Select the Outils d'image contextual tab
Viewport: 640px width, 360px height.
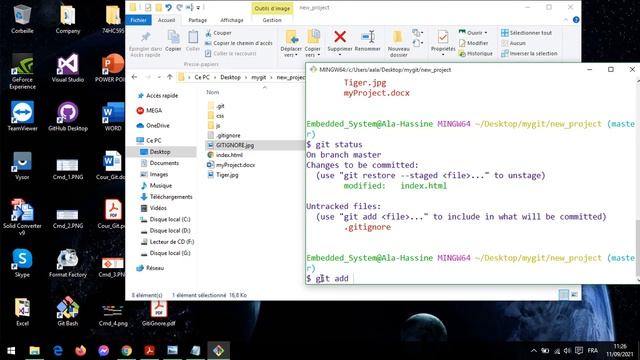[x=272, y=8]
